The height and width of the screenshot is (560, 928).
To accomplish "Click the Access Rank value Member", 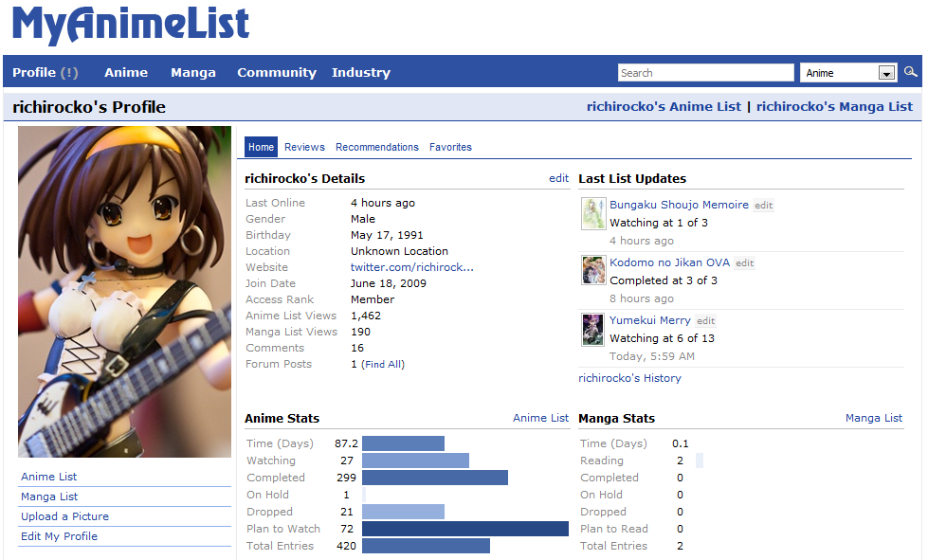I will 373,299.
